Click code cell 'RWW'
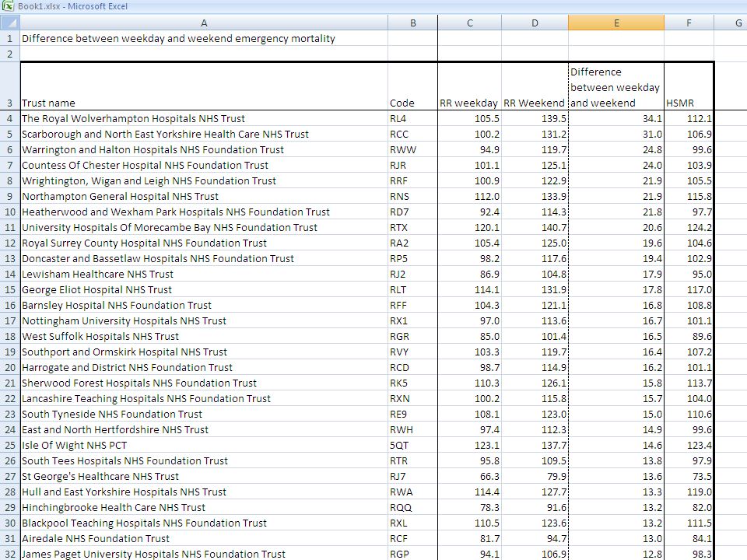747x560 pixels. (412, 149)
